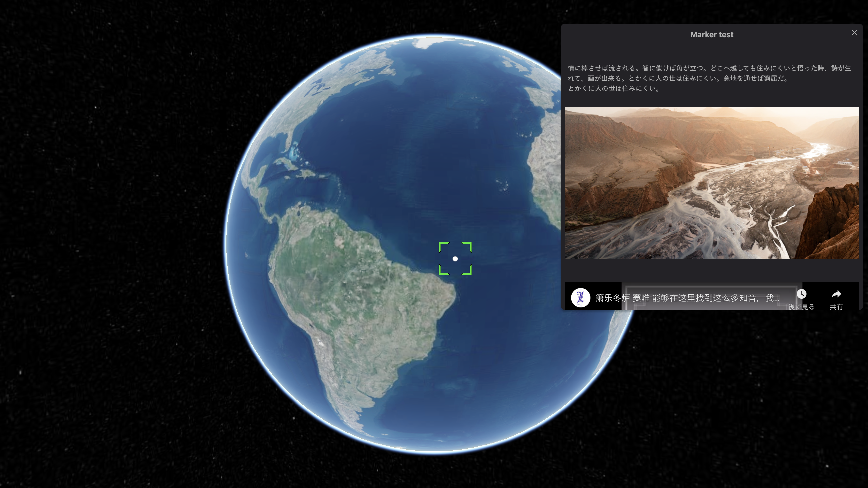Select the white marker dot on globe
The height and width of the screenshot is (488, 868).
pos(455,259)
